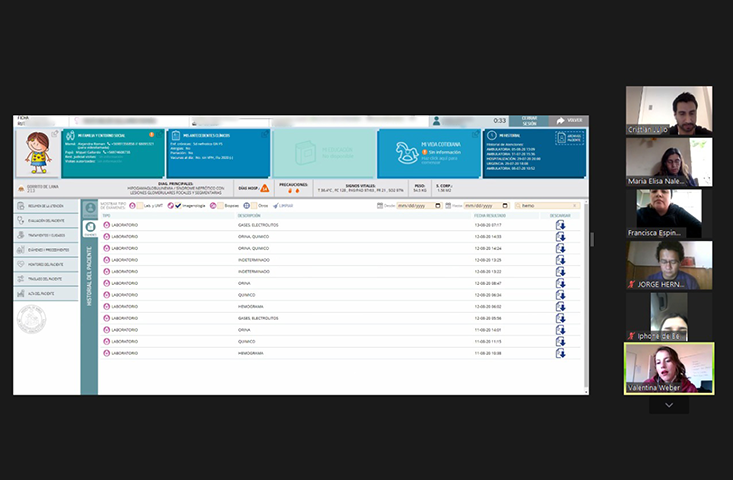Click the Días Hosp warning triangle icon

pyautogui.click(x=265, y=187)
